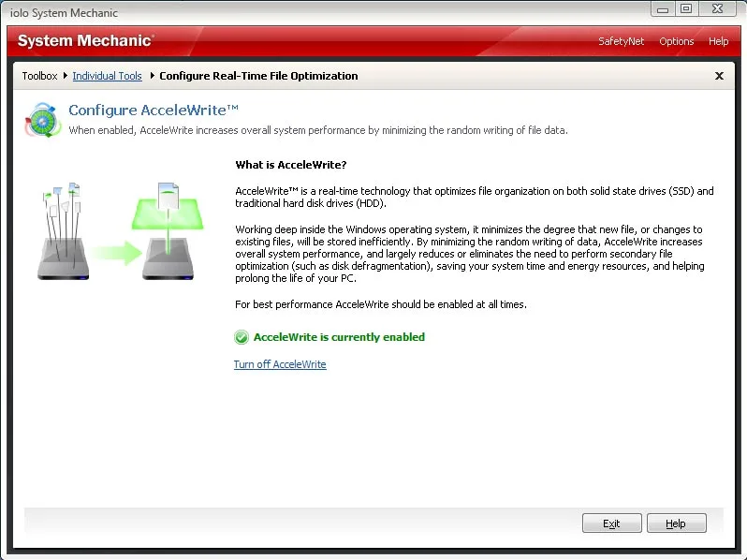Screen dimensions: 747x560
Task: Click the optimized drive with green platform
Action: coord(168,231)
